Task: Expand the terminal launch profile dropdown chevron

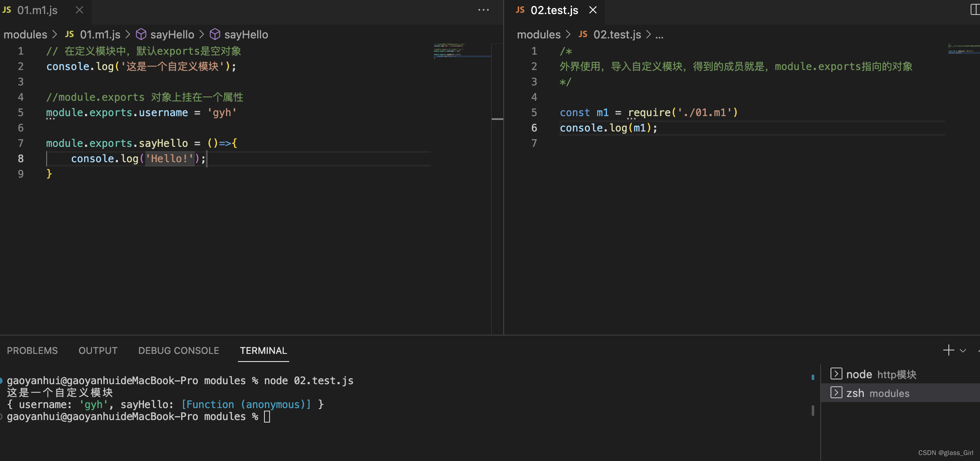Action: 962,350
